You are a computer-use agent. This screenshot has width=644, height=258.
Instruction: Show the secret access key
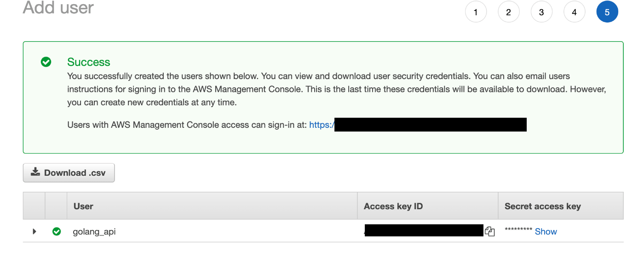[546, 232]
